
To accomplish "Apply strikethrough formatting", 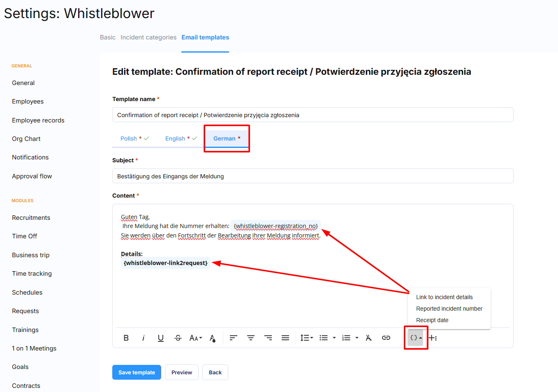I will pos(178,338).
